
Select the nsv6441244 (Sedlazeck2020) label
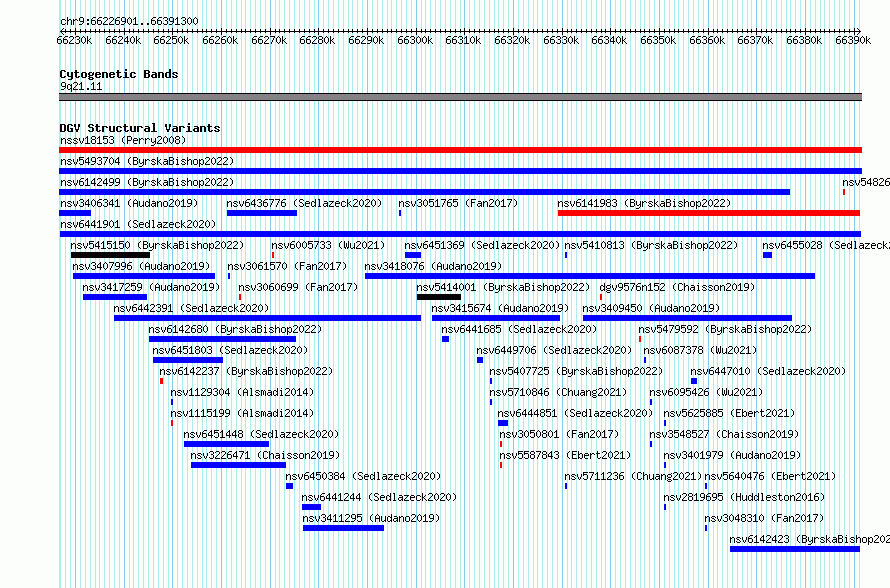pyautogui.click(x=379, y=497)
